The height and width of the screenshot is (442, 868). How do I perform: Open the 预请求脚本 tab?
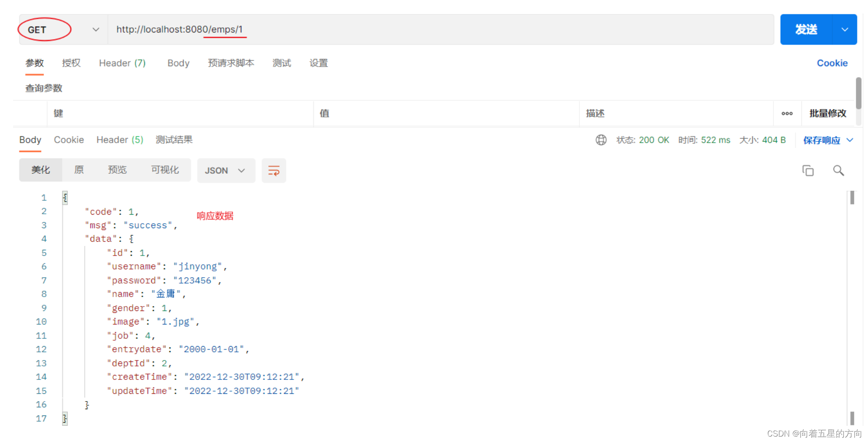coord(231,63)
